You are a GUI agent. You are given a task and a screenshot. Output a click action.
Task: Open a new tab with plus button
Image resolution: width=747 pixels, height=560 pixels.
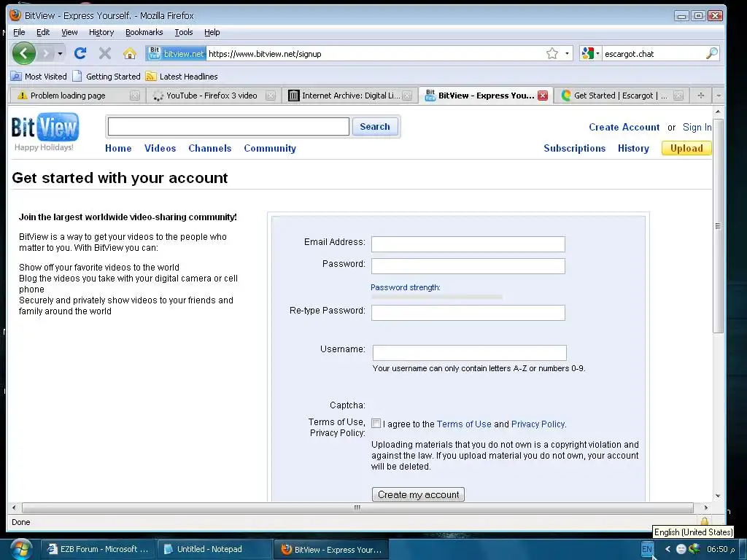(x=701, y=96)
